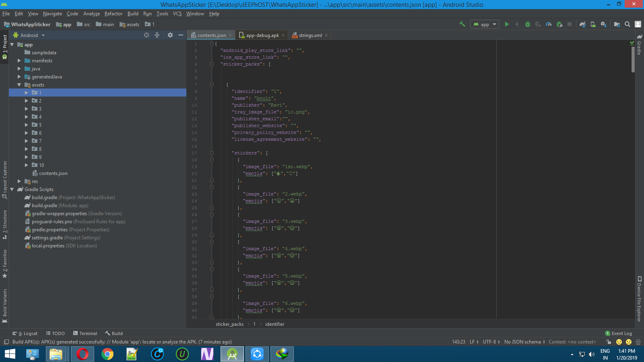This screenshot has height=362, width=644.
Task: Open the LF line separator selector
Action: tap(474, 342)
